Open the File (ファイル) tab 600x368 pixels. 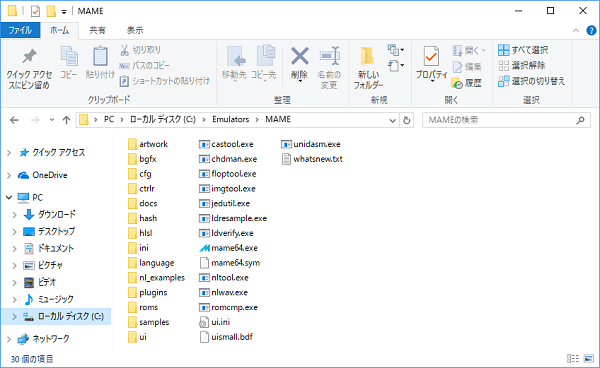tap(20, 30)
